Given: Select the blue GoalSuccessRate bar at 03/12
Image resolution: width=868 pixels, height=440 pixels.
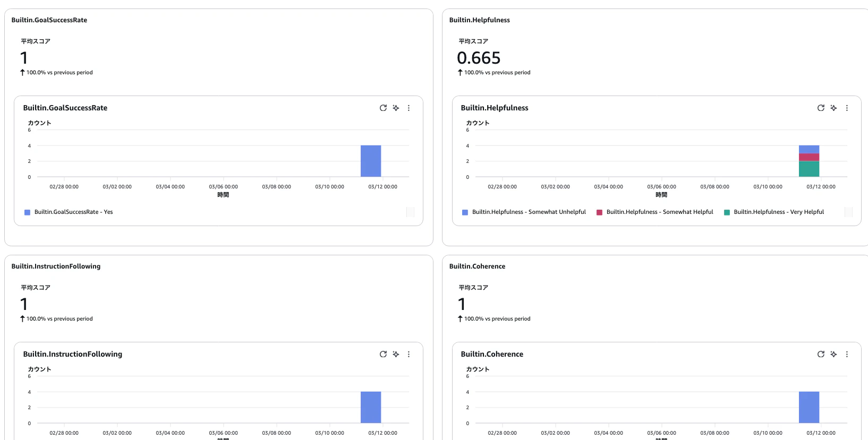Looking at the screenshot, I should pyautogui.click(x=371, y=161).
